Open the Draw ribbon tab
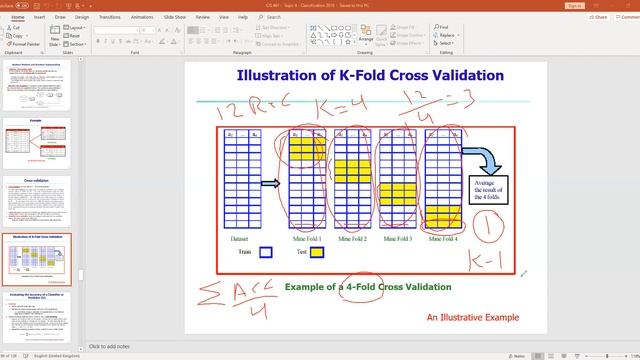This screenshot has width=640, height=360. click(x=60, y=17)
